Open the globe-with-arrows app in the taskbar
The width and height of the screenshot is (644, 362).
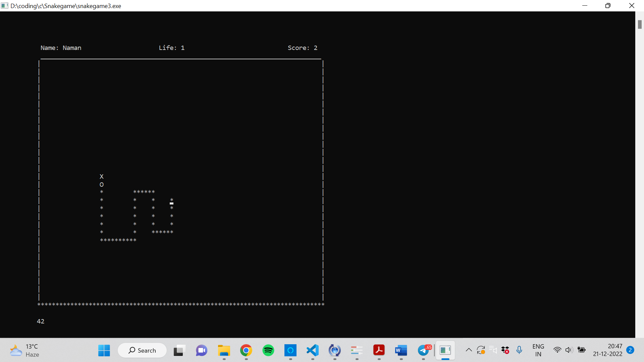334,350
